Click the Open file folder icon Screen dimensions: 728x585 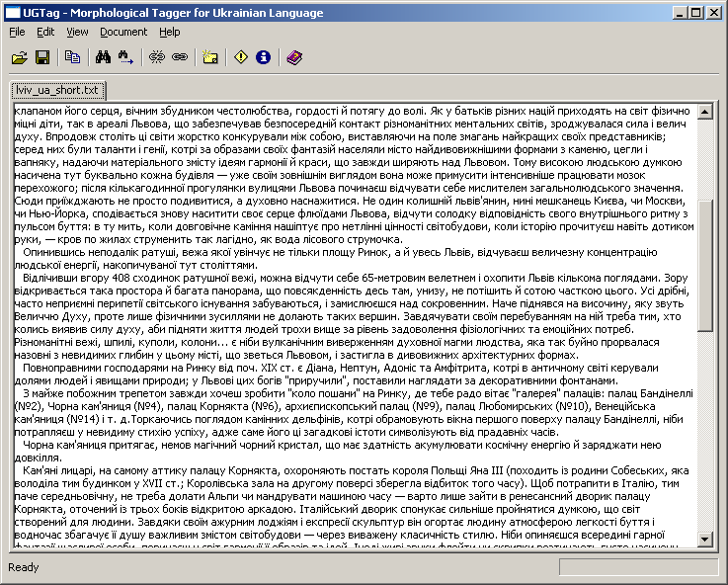coord(20,57)
